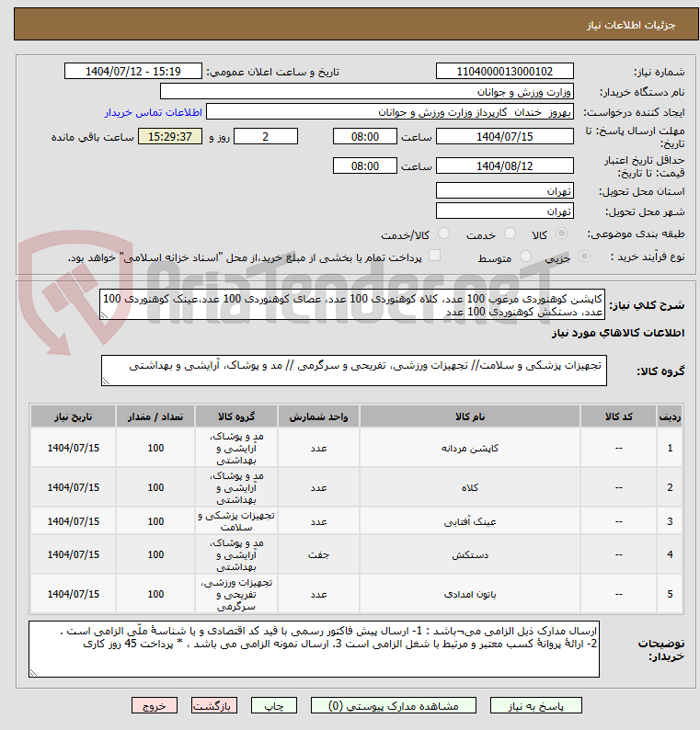The width and height of the screenshot is (700, 730).
Task: Click the کلاه item cell
Action: click(470, 487)
